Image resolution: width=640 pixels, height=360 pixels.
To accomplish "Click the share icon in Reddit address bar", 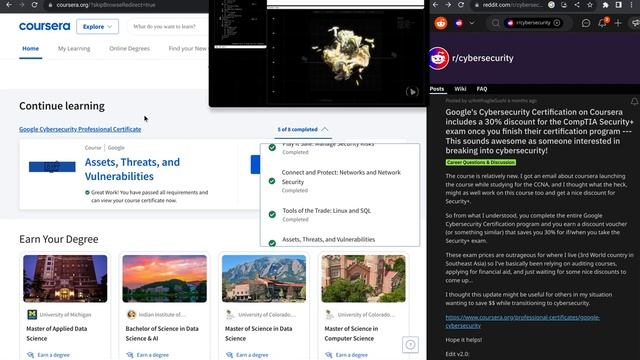I will click(x=577, y=5).
